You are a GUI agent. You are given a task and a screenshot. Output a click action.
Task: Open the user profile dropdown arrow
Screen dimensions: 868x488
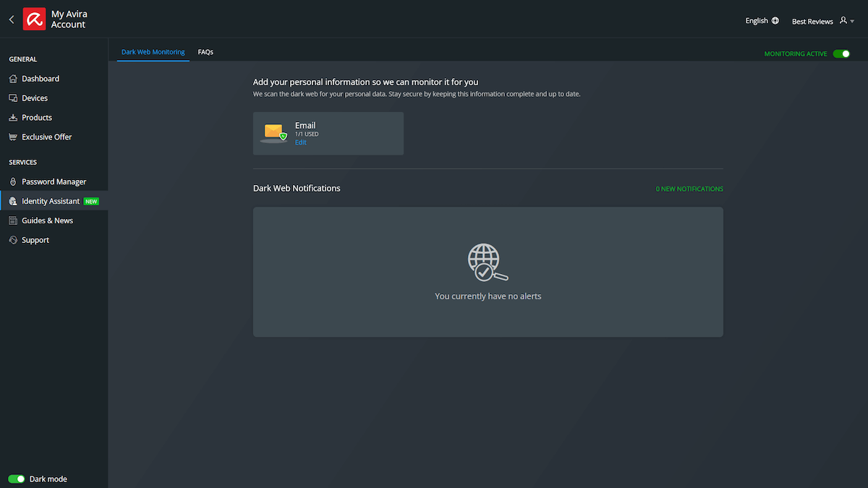852,21
